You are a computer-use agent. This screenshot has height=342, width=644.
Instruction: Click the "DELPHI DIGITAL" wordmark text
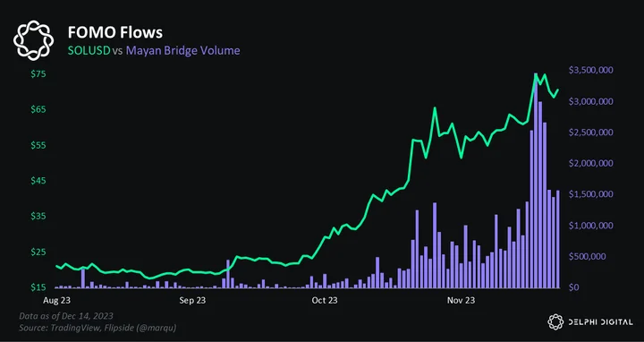point(601,322)
